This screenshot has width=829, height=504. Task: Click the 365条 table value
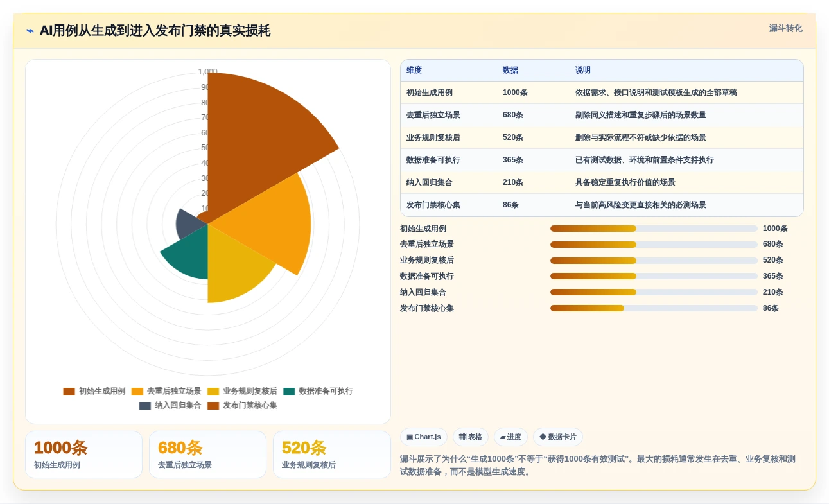click(513, 161)
